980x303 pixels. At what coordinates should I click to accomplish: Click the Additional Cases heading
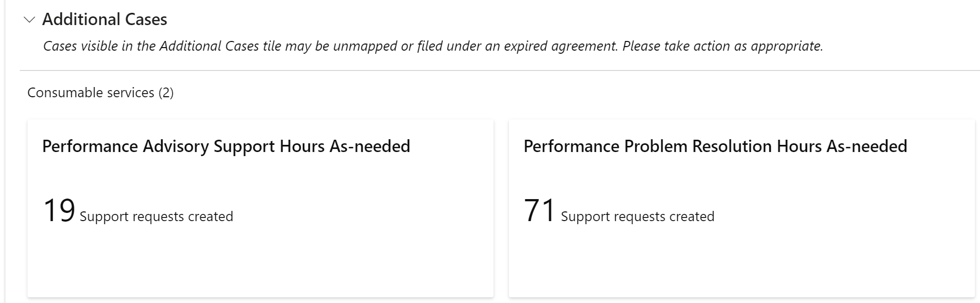click(x=104, y=19)
